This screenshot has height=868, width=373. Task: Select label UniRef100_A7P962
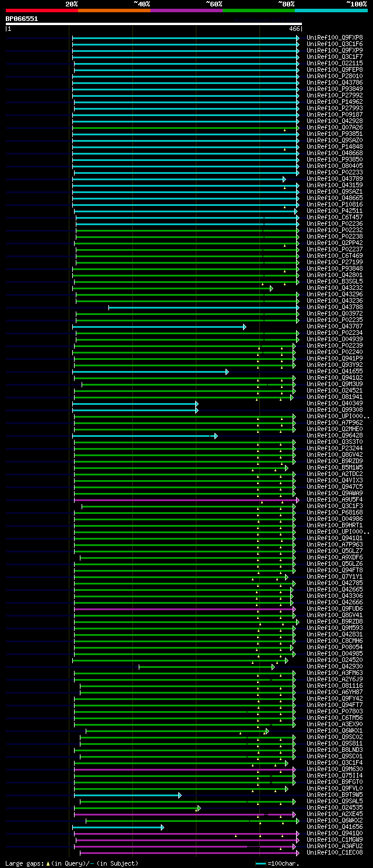click(335, 422)
